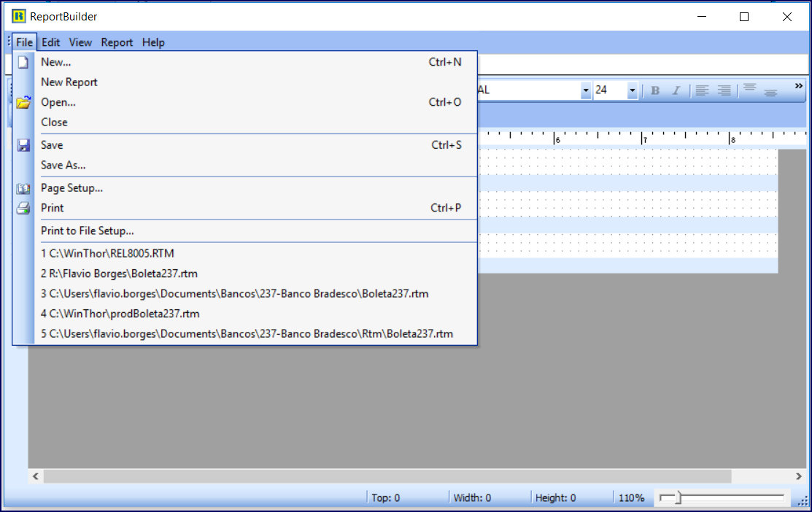812x512 pixels.
Task: Click the open folder icon beside Open...
Action: coord(23,103)
